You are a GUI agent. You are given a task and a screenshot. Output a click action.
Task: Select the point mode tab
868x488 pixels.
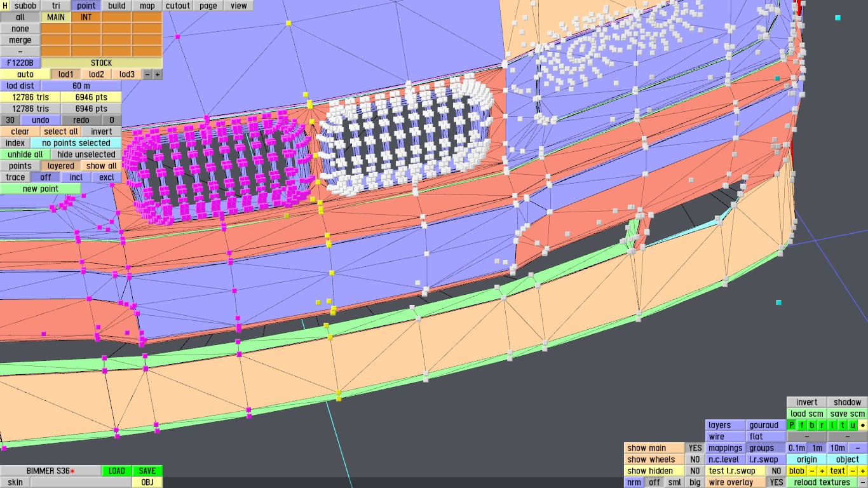pos(86,6)
